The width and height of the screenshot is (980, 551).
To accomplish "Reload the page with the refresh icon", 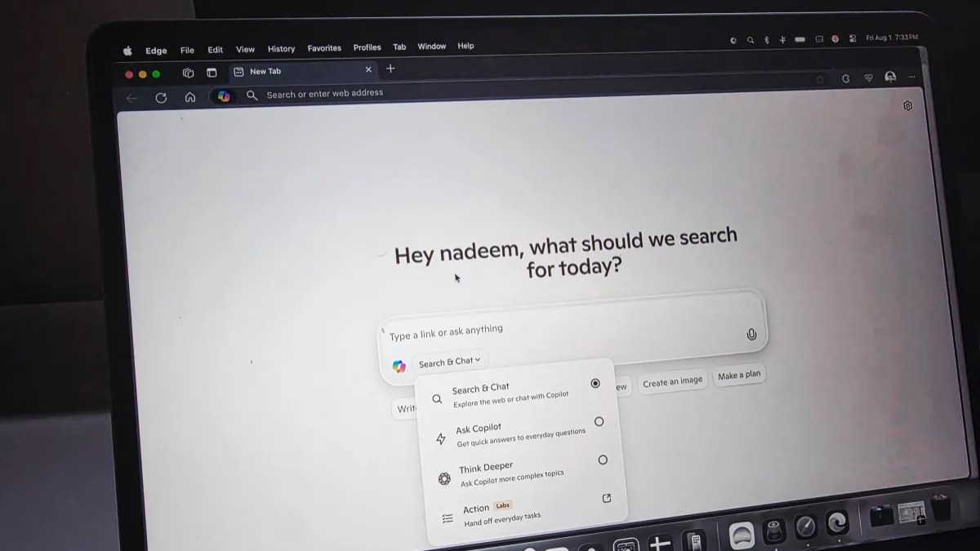I will coord(161,97).
